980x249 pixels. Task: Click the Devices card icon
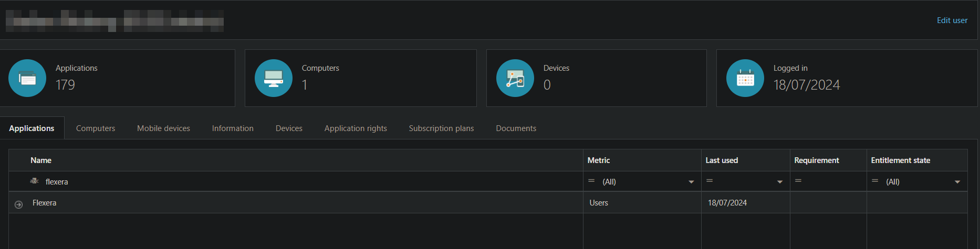(515, 78)
